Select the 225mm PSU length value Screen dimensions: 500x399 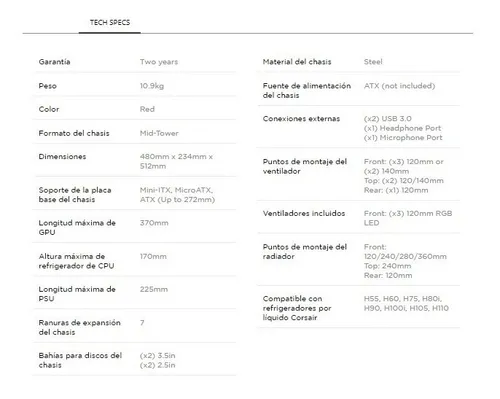click(x=154, y=289)
